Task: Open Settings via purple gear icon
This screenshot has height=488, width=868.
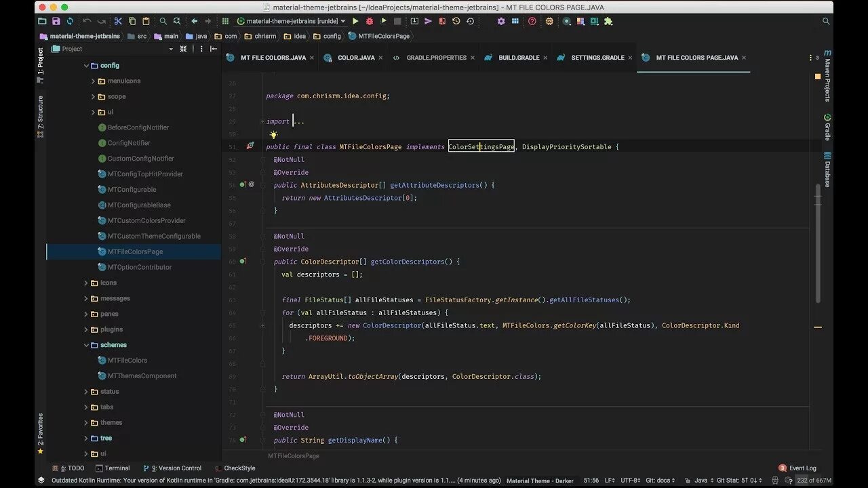Action: tap(501, 21)
